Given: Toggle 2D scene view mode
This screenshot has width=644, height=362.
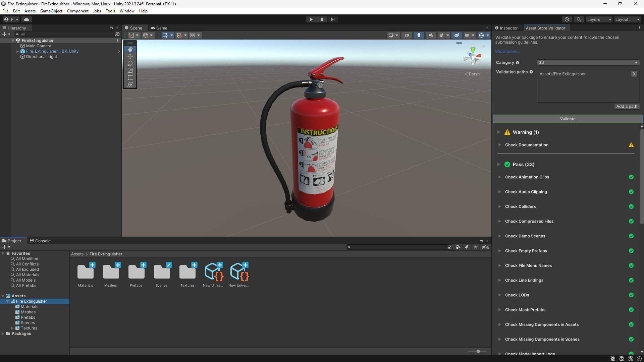Looking at the screenshot, I should tap(407, 35).
